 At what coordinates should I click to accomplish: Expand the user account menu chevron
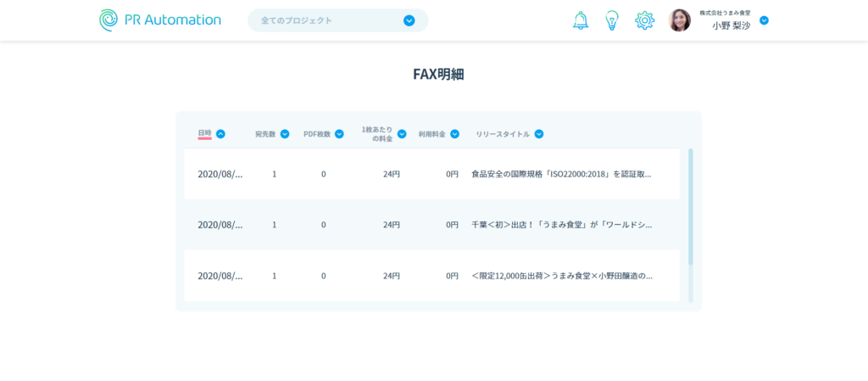click(764, 20)
